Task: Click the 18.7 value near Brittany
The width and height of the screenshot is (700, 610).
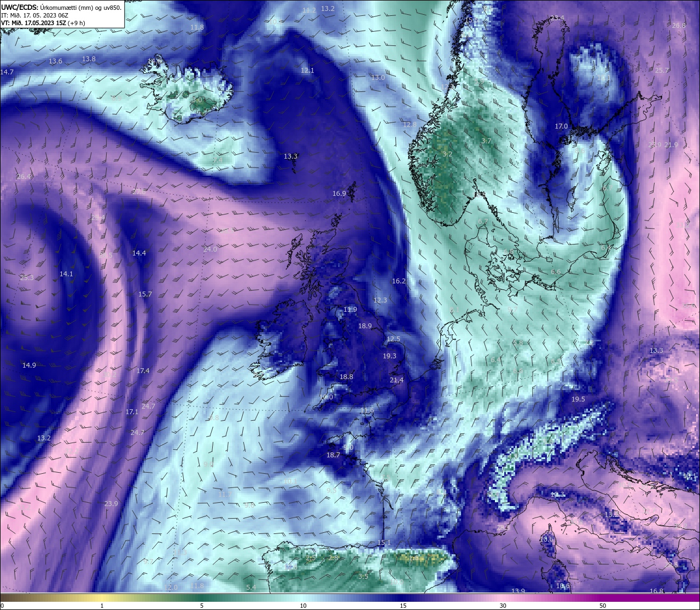Action: 333,455
